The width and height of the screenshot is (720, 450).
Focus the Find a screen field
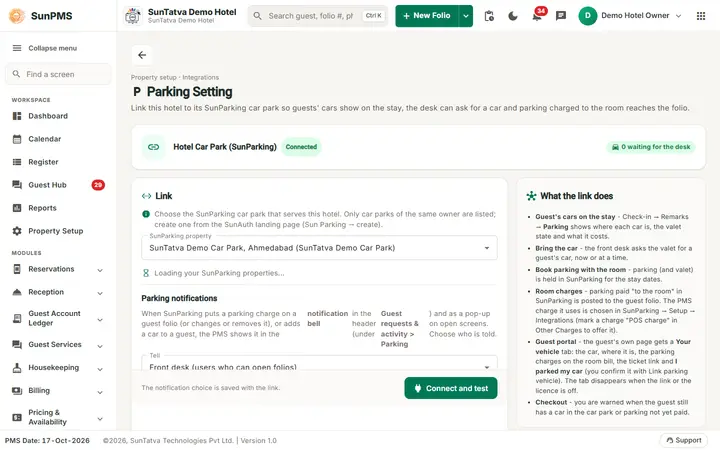(58, 74)
